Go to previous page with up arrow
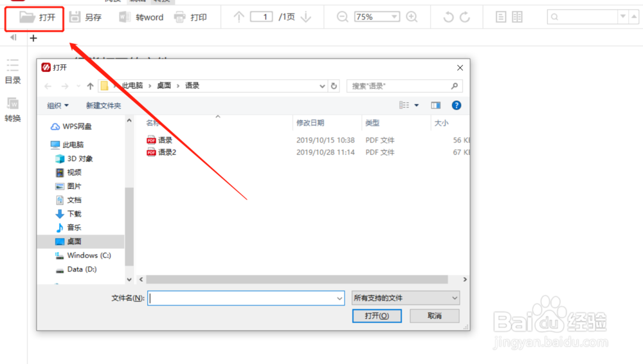Viewport: 643px width, 364px height. tap(239, 17)
